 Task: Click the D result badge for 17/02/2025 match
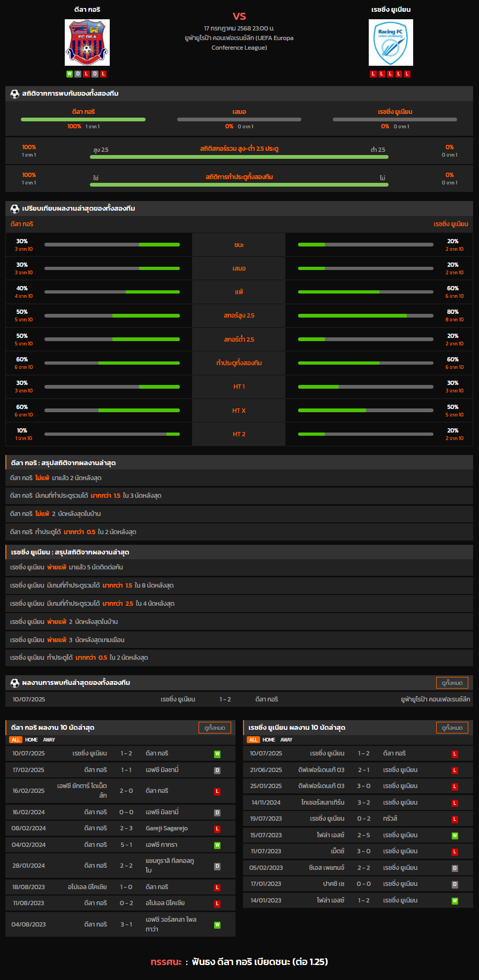click(x=217, y=770)
